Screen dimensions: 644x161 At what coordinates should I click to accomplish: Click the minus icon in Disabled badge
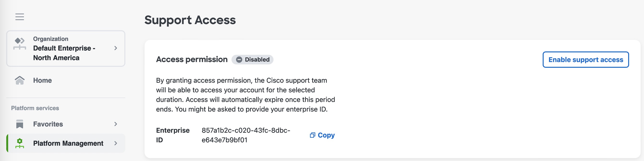point(239,60)
